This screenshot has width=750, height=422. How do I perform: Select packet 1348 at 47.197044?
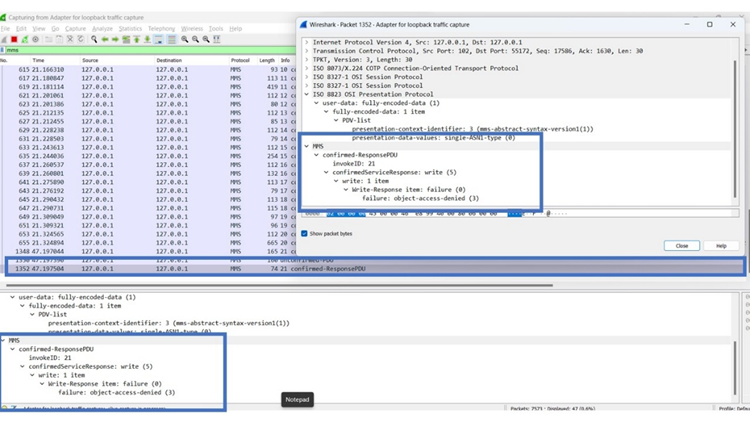pos(148,251)
